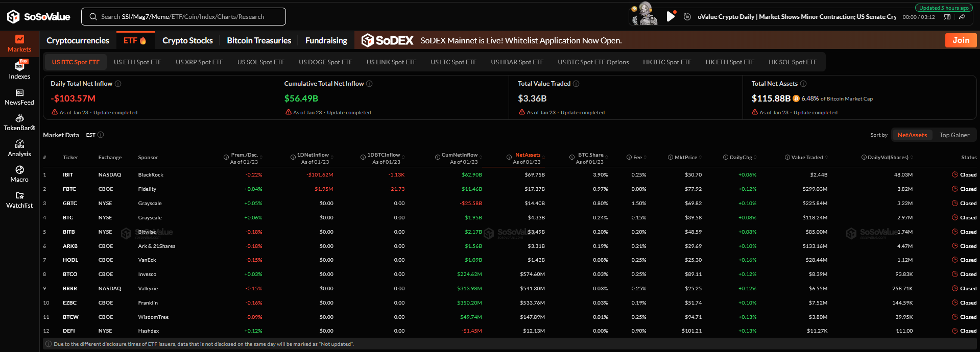Select US BTC Spot ETF tab
The image size is (980, 352).
point(76,62)
